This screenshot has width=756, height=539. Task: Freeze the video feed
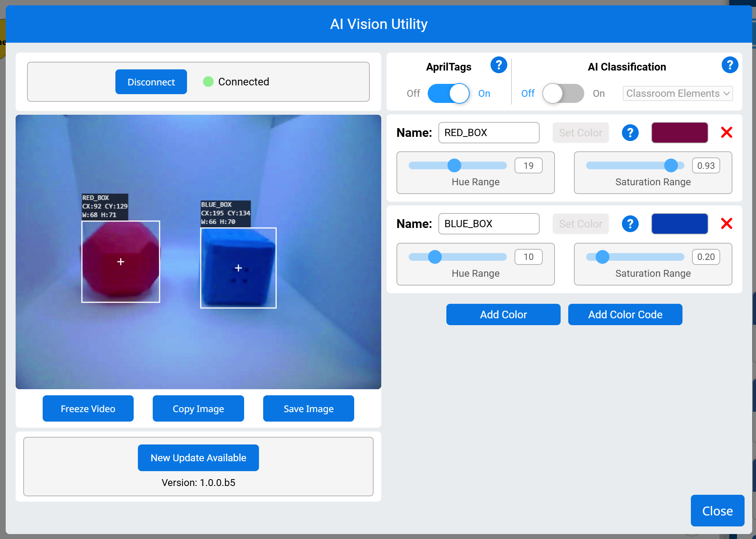click(88, 408)
